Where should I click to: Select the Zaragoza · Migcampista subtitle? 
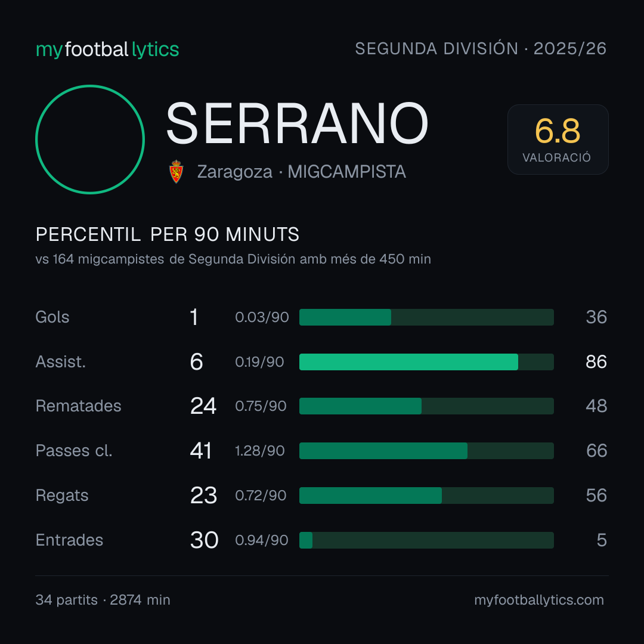[x=302, y=172]
